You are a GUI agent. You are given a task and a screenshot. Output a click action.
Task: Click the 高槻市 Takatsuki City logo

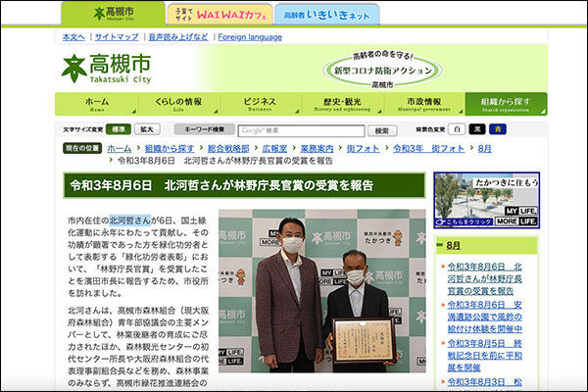pyautogui.click(x=107, y=69)
